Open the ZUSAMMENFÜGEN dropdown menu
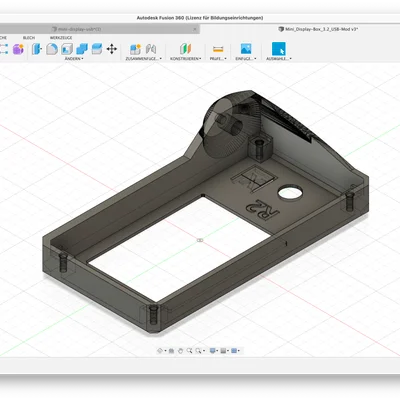Image resolution: width=400 pixels, height=400 pixels. pos(144,59)
